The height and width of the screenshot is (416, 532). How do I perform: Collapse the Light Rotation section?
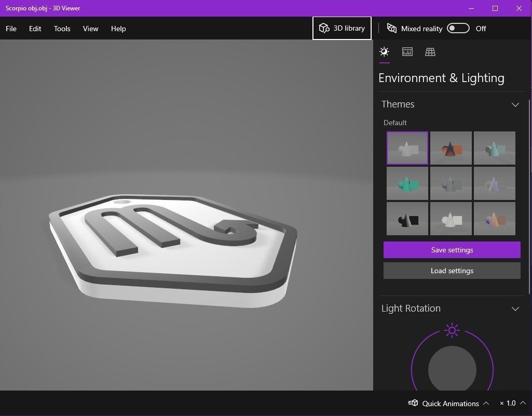pyautogui.click(x=515, y=308)
